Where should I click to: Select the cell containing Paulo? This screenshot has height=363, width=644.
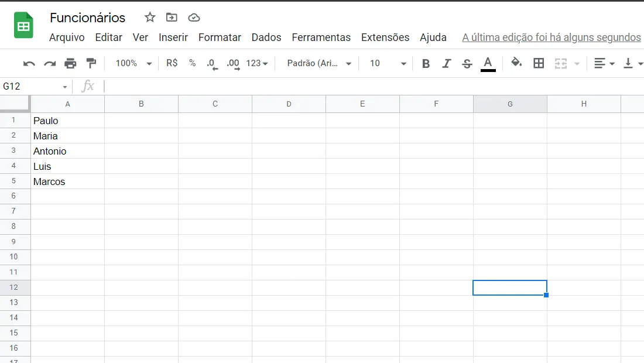click(x=68, y=121)
